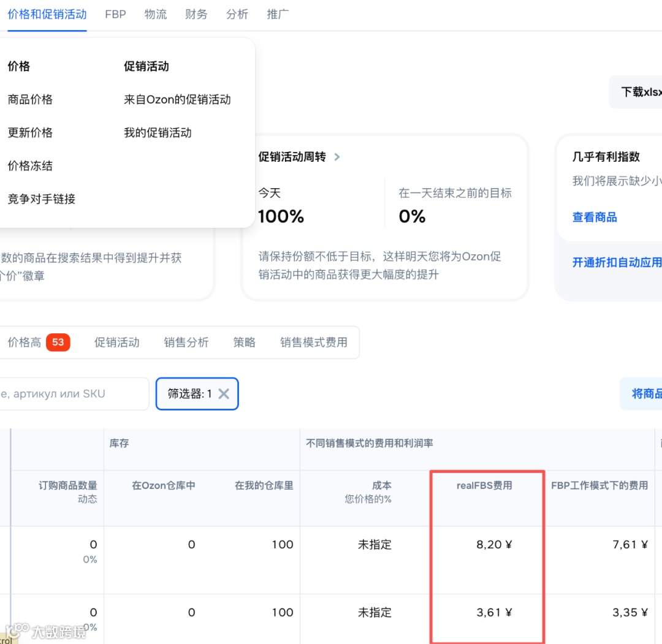Screen dimensions: 662x644
Task: Switch to the 销售分析 tab
Action: click(186, 343)
